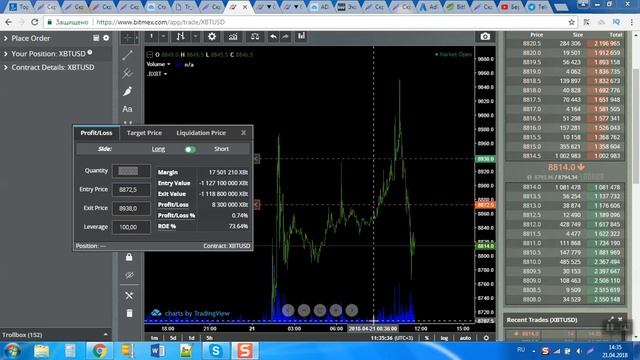The width and height of the screenshot is (640, 360).
Task: Click the Exit Price input field
Action: click(x=131, y=208)
